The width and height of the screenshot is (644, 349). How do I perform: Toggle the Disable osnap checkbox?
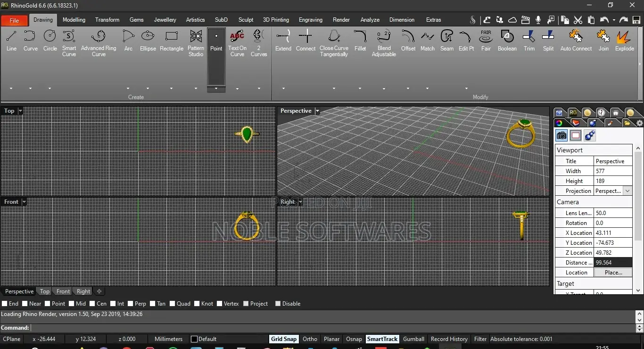tap(278, 304)
